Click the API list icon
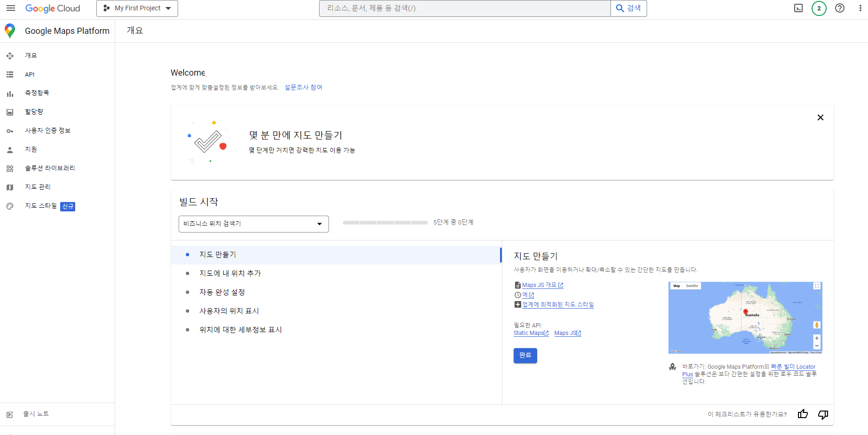The height and width of the screenshot is (435, 868). (10, 75)
